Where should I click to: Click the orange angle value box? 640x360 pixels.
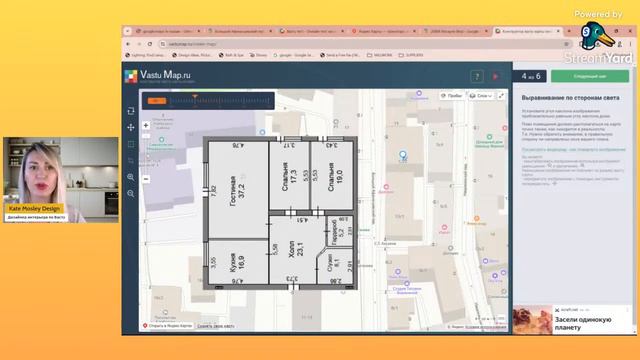pos(156,100)
